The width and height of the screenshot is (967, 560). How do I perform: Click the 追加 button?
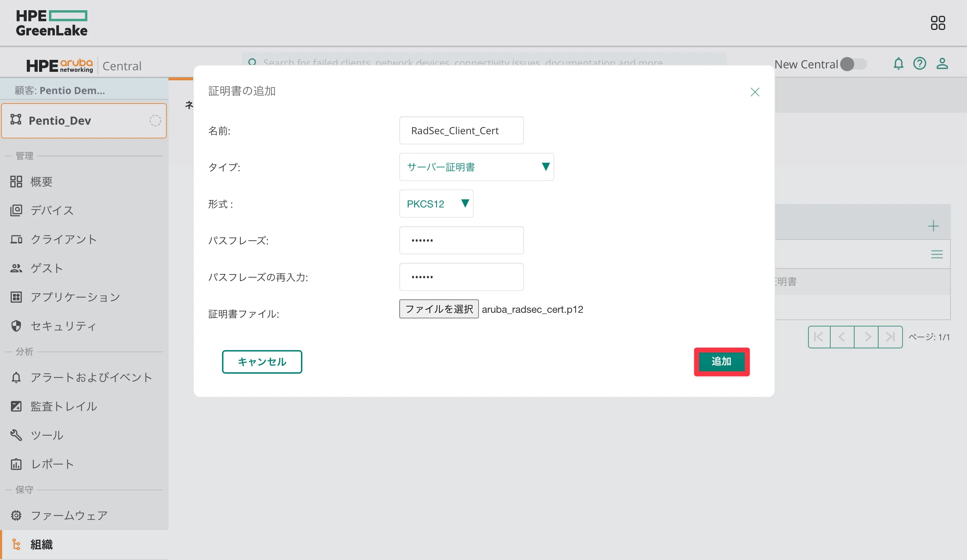click(721, 361)
